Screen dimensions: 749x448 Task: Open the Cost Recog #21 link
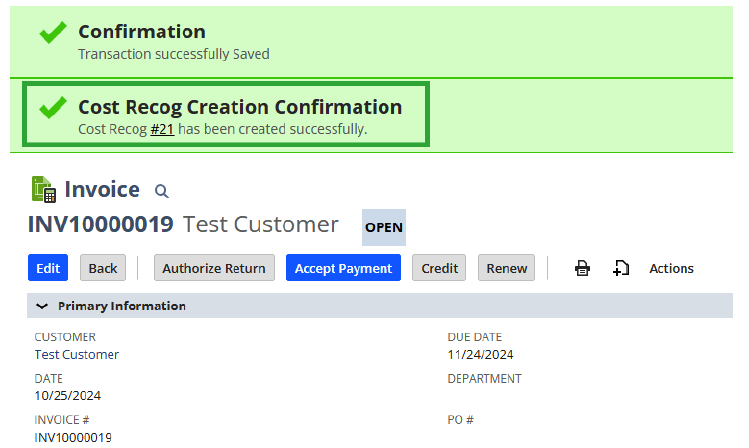[162, 129]
